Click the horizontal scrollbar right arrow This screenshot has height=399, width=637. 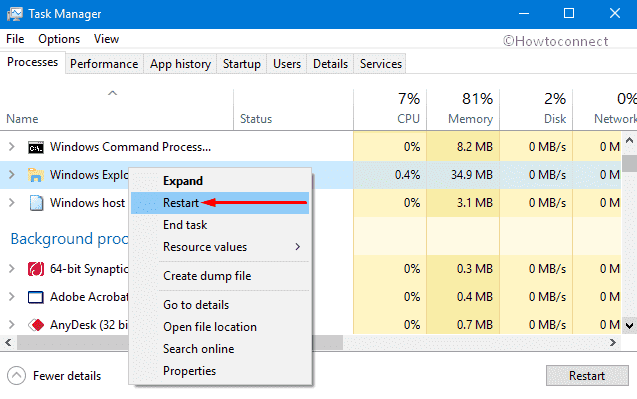pyautogui.click(x=613, y=343)
